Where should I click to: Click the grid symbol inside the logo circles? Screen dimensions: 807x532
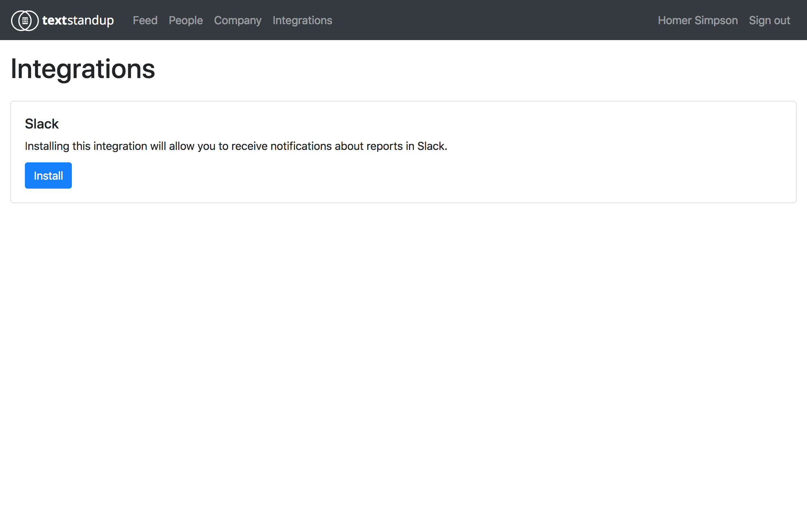25,21
